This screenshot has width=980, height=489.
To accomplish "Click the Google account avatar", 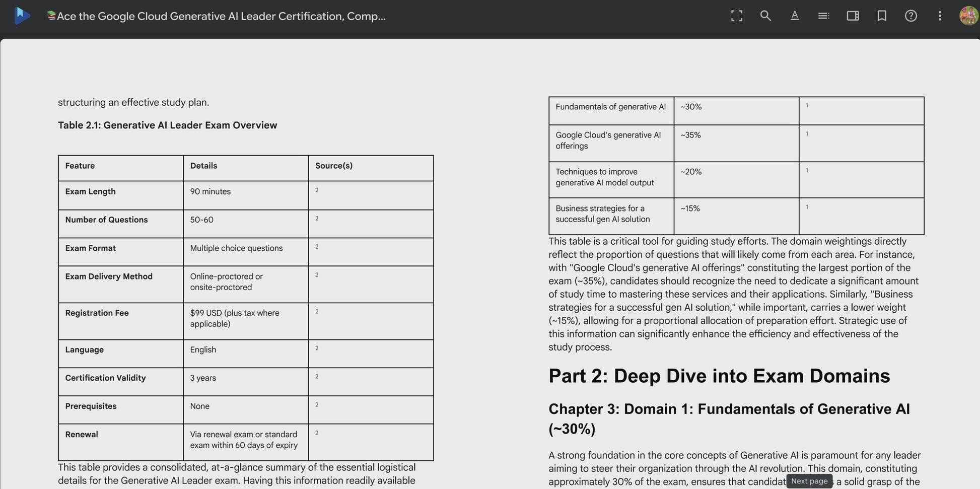I will [968, 16].
